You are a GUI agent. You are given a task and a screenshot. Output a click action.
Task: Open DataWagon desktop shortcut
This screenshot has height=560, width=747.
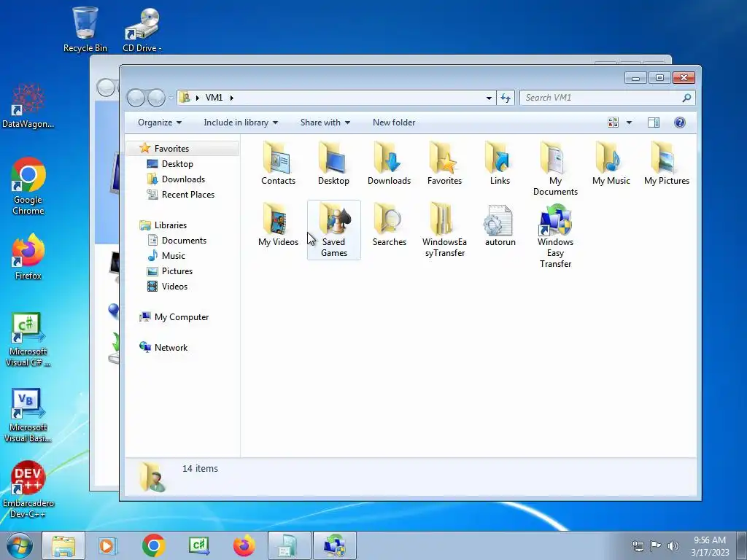click(28, 106)
